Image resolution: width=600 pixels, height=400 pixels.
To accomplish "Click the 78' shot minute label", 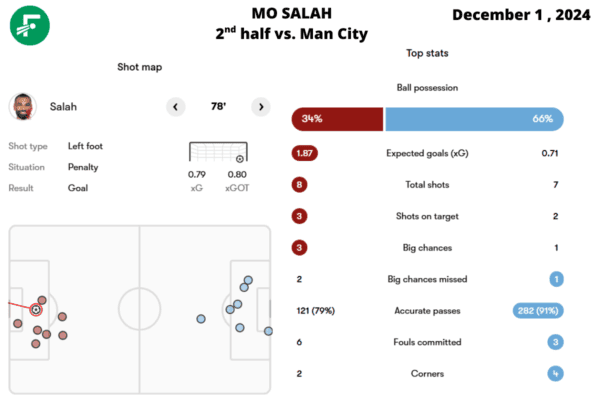I will [218, 106].
